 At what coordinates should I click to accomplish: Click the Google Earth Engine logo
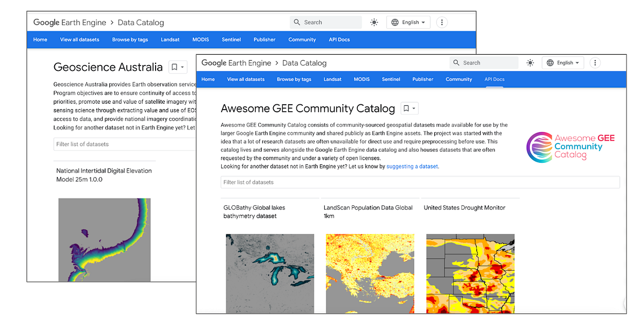[x=236, y=63]
